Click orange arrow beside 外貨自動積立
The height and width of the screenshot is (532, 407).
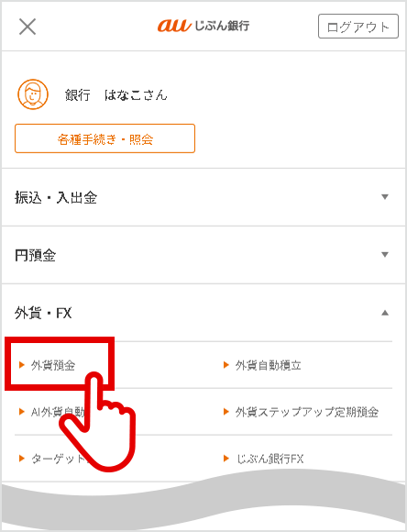(226, 365)
